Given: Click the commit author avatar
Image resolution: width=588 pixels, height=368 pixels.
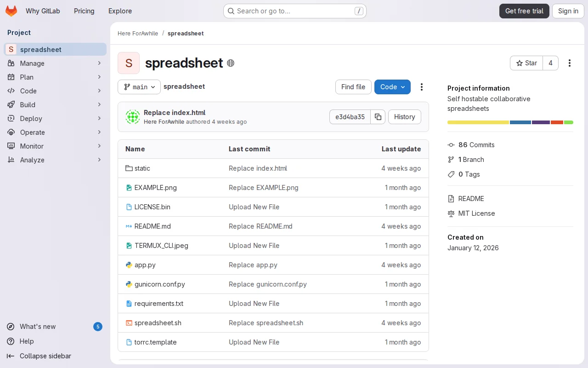Looking at the screenshot, I should [133, 117].
